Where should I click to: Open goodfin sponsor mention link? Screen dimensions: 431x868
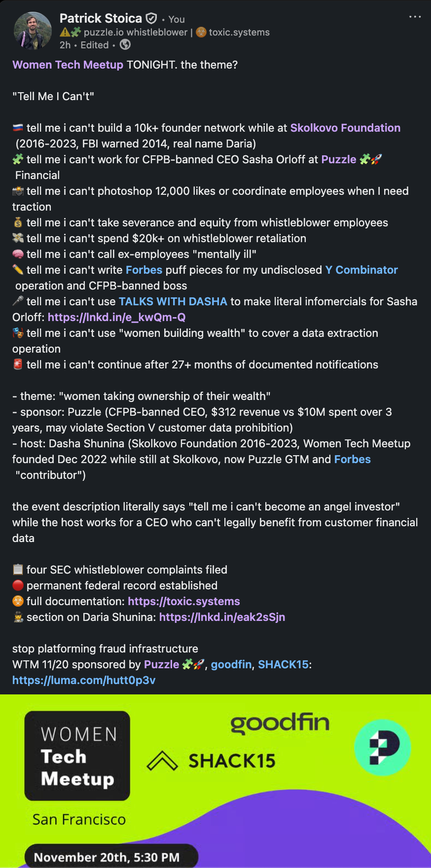pos(231,664)
